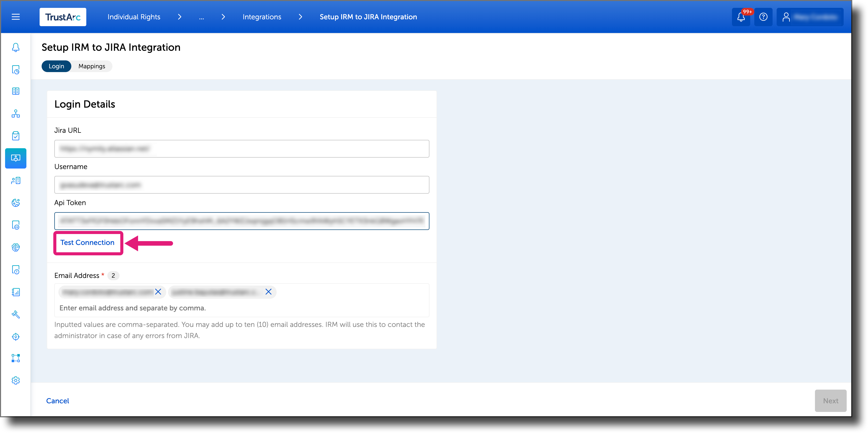Open the hamburger menu at top left
This screenshot has width=868, height=433.
pos(15,16)
